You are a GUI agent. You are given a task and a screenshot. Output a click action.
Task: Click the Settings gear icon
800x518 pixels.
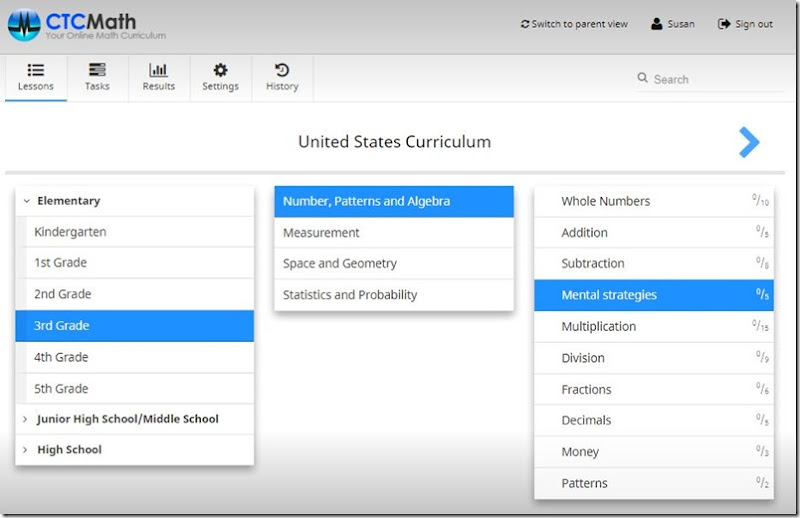click(220, 69)
